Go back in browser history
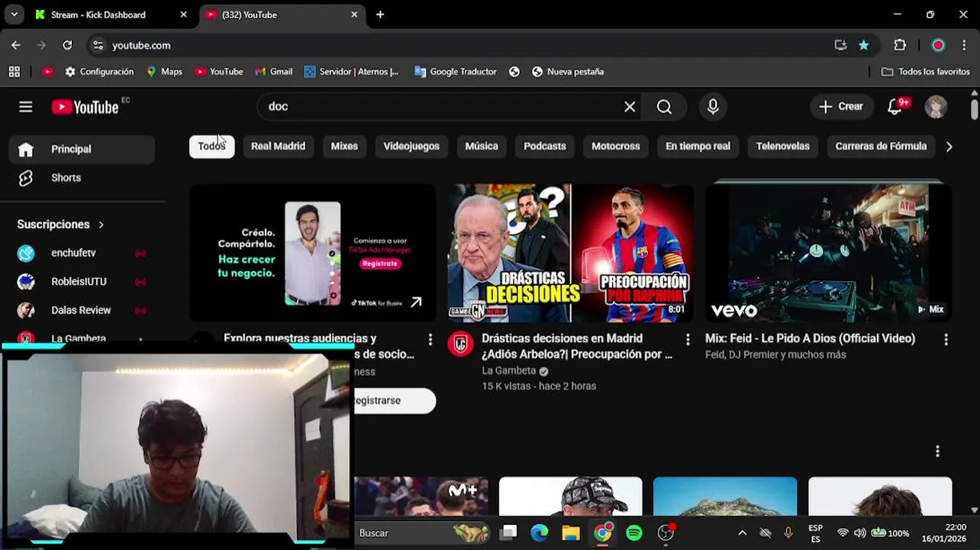 pos(16,45)
